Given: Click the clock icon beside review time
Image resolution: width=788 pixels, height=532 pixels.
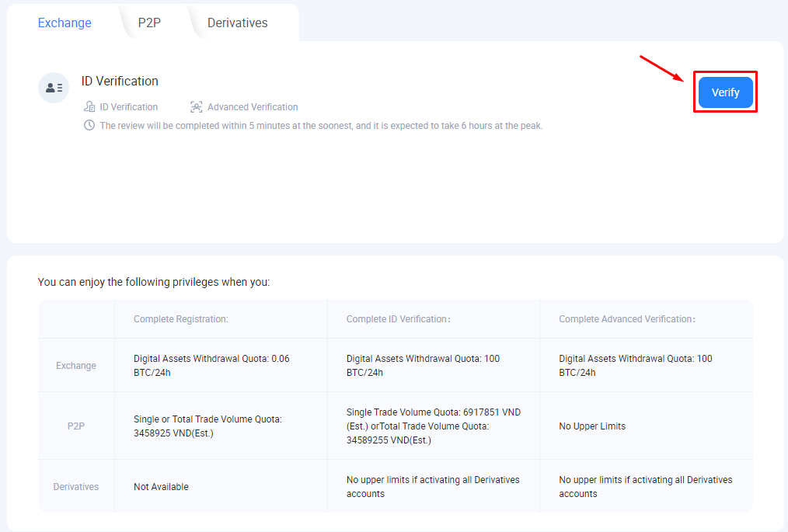Looking at the screenshot, I should (89, 125).
